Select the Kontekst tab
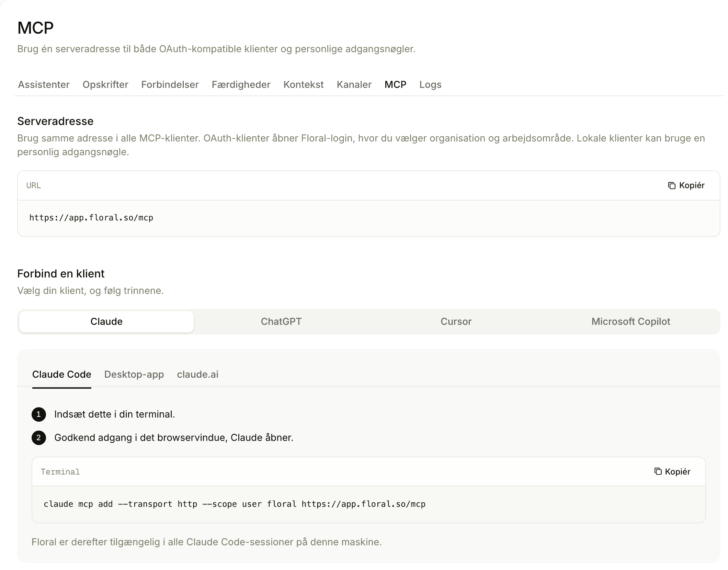This screenshot has height=570, width=728. 304,84
